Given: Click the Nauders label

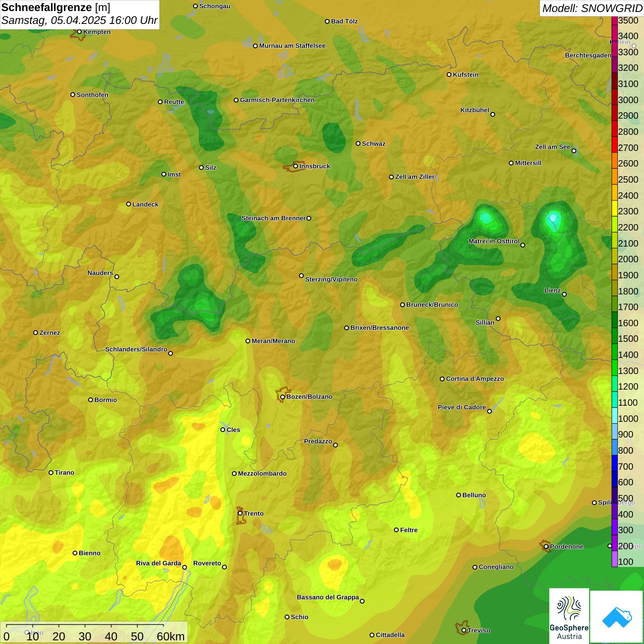Looking at the screenshot, I should (100, 273).
